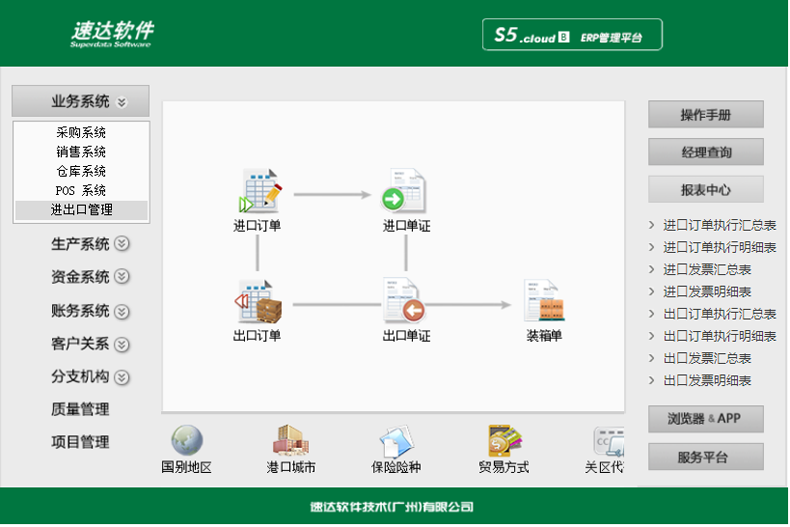This screenshot has height=527, width=790.
Task: Open 出口订单执行汇总表 report
Action: [x=719, y=314]
